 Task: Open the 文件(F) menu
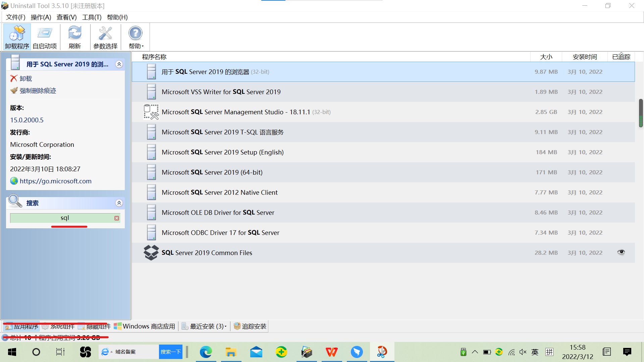point(16,17)
